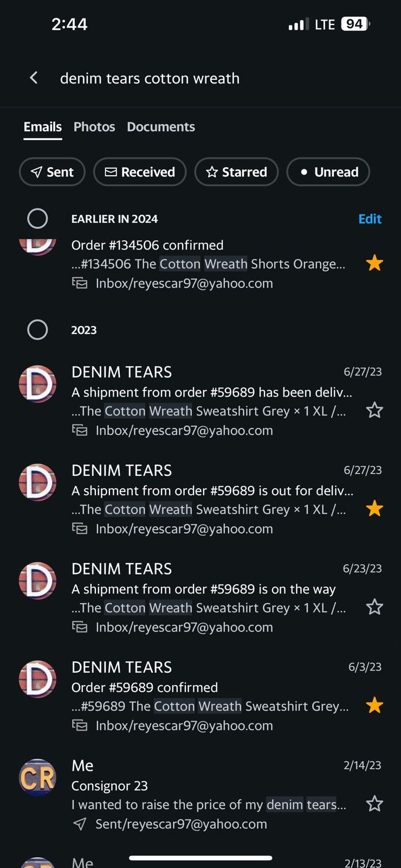Toggle the Starred filter chip
Screen dimensions: 401x868
pyautogui.click(x=236, y=172)
